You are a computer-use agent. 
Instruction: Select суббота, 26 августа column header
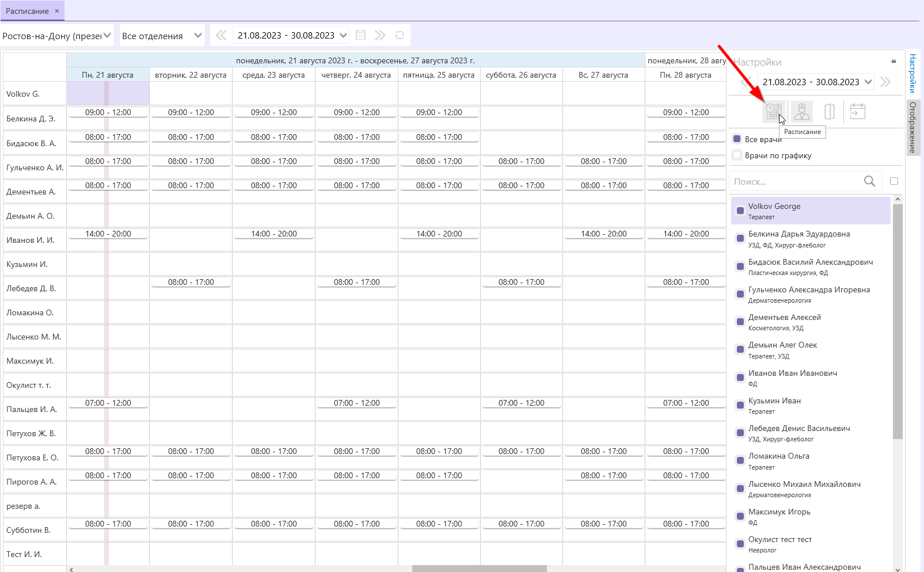pyautogui.click(x=521, y=75)
